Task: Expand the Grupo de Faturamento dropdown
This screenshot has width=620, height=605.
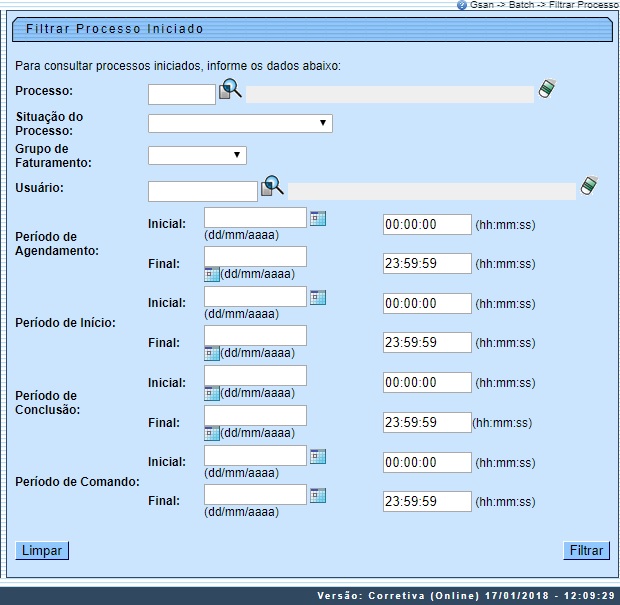Action: pyautogui.click(x=197, y=155)
